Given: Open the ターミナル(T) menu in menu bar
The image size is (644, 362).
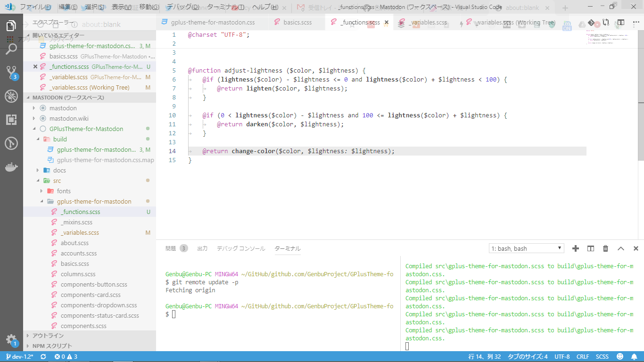Looking at the screenshot, I should (x=225, y=7).
